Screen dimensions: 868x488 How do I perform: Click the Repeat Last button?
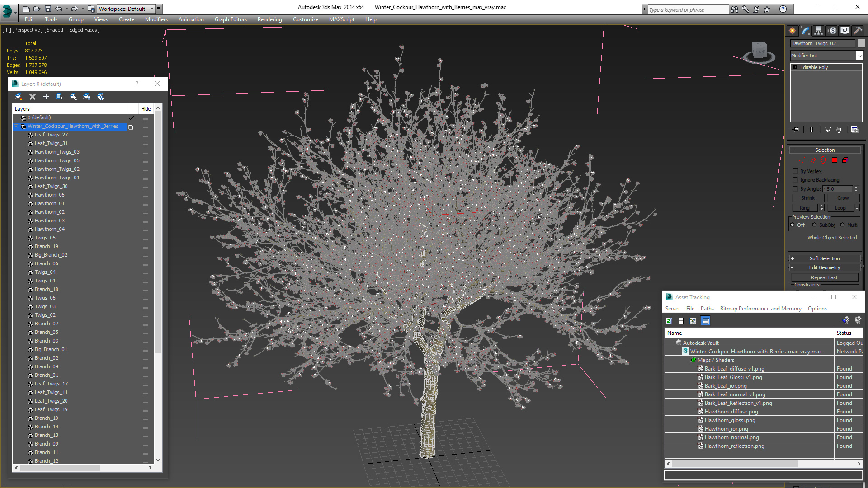coord(824,277)
